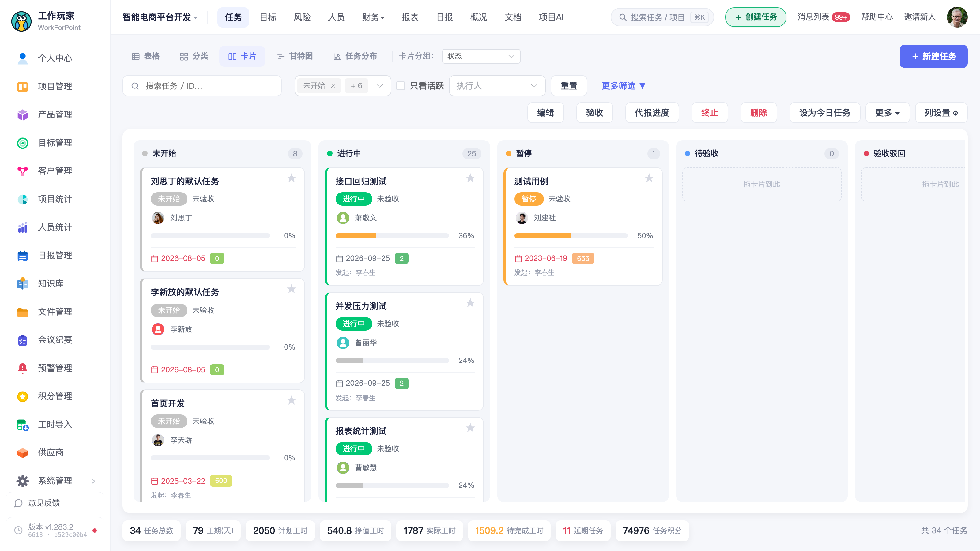Open 人员统计 bar chart icon
Viewport: 980px width, 551px height.
coord(22,227)
